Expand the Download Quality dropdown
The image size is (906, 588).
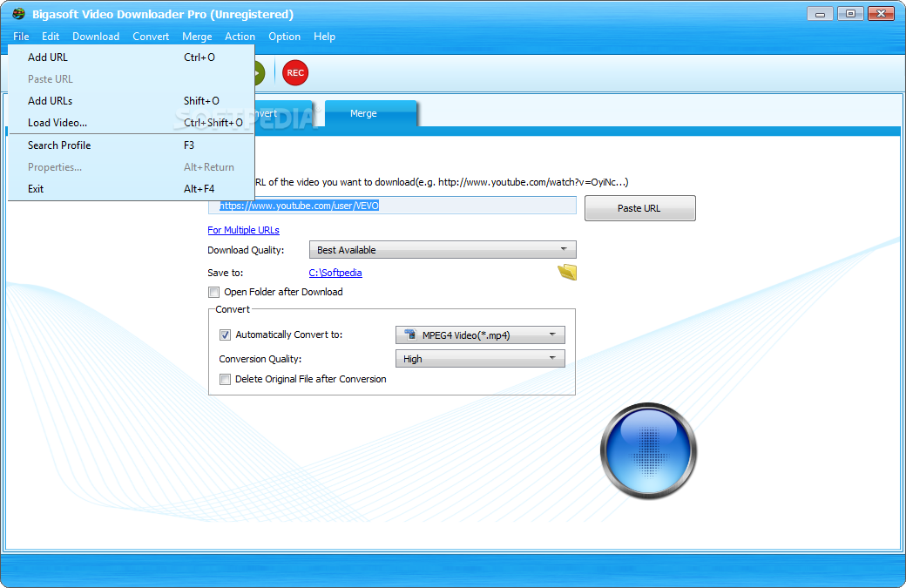coord(443,249)
